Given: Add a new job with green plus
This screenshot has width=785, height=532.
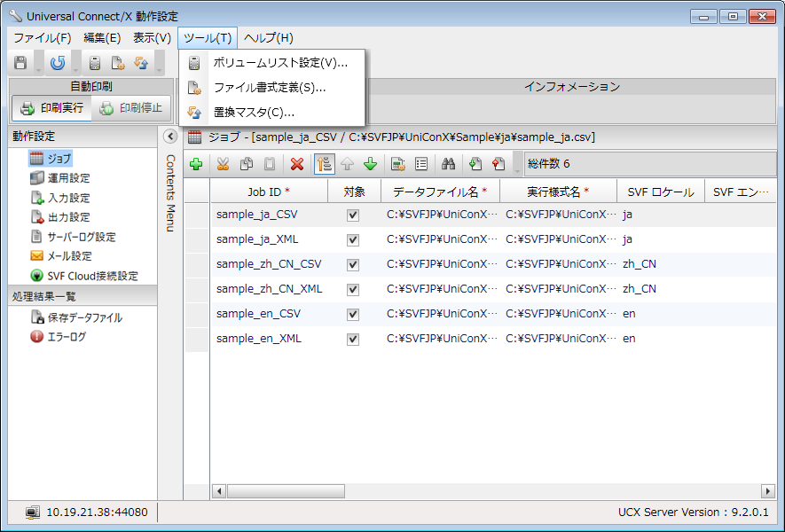Looking at the screenshot, I should (196, 164).
